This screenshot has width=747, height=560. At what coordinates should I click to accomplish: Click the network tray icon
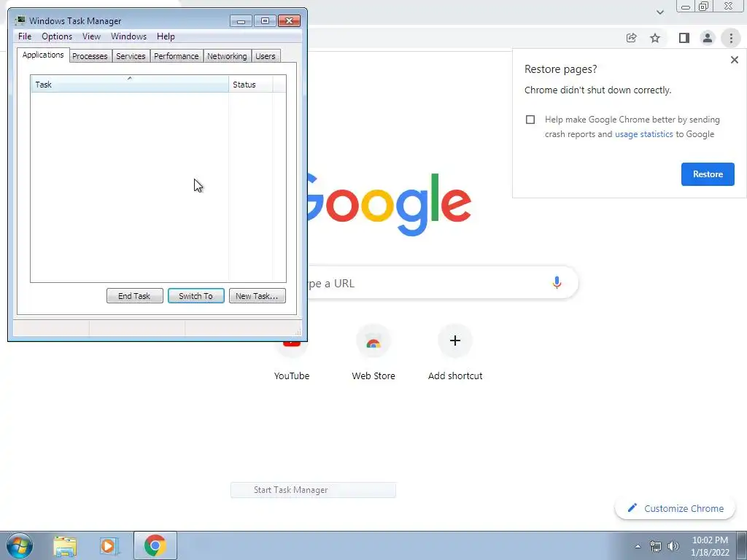point(656,546)
